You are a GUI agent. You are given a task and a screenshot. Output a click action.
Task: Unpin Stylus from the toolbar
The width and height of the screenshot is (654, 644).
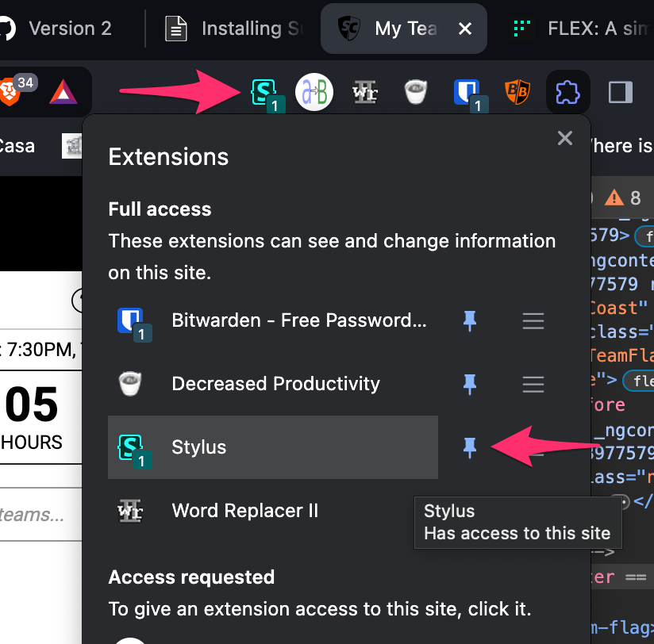click(x=470, y=447)
